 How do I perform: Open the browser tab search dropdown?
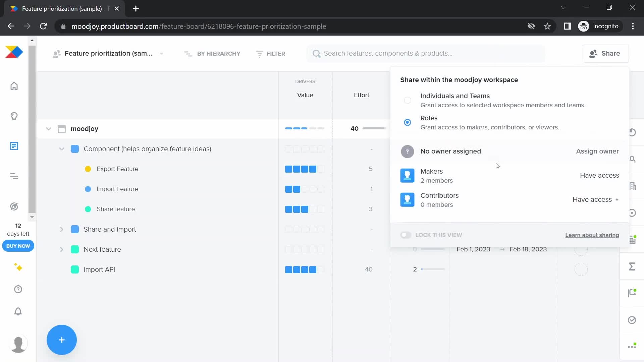click(563, 7)
